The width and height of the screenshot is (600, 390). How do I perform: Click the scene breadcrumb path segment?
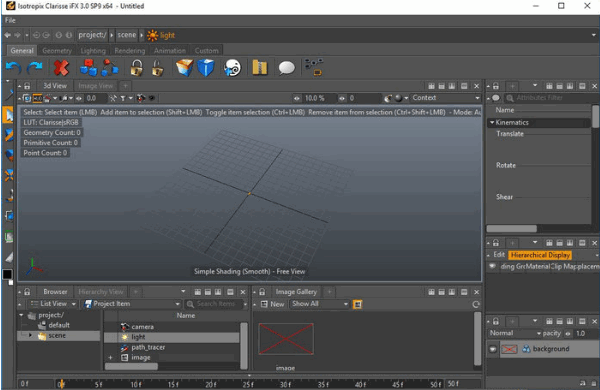[127, 35]
